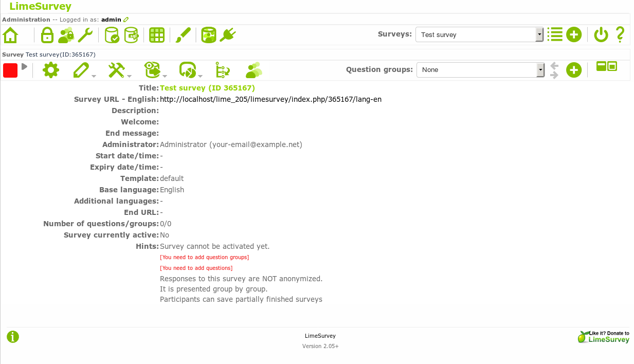The width and height of the screenshot is (634, 364).
Task: Click the check data integrity icon
Action: click(112, 35)
